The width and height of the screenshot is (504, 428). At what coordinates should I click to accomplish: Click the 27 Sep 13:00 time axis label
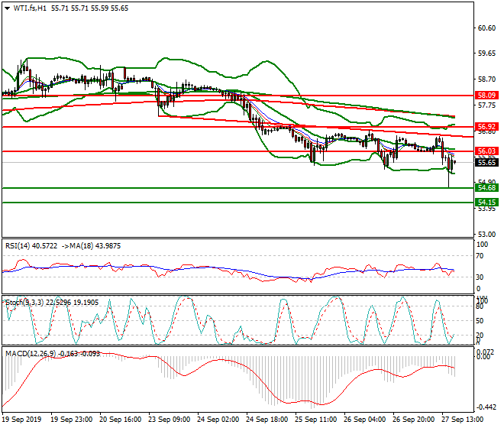[x=462, y=420]
